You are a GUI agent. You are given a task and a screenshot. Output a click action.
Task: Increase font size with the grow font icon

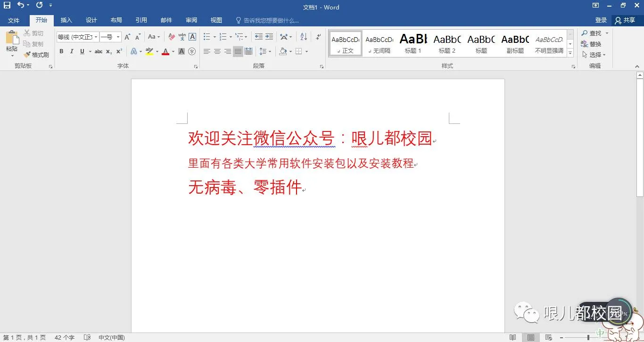pyautogui.click(x=127, y=37)
